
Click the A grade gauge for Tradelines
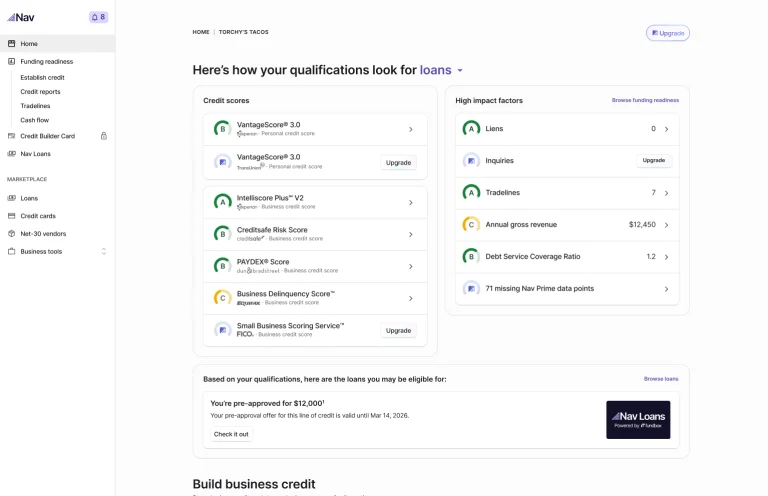click(x=471, y=192)
